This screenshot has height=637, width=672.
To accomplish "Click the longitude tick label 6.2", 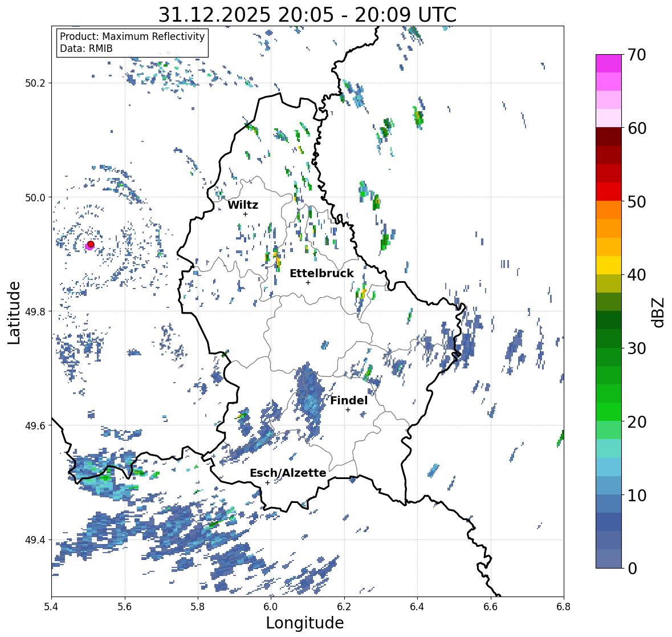I will tap(344, 607).
